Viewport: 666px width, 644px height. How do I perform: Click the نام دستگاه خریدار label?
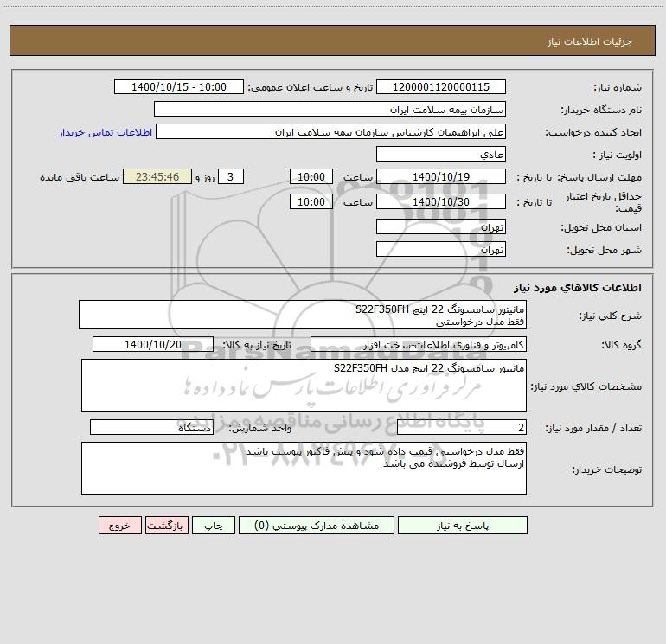click(x=601, y=111)
